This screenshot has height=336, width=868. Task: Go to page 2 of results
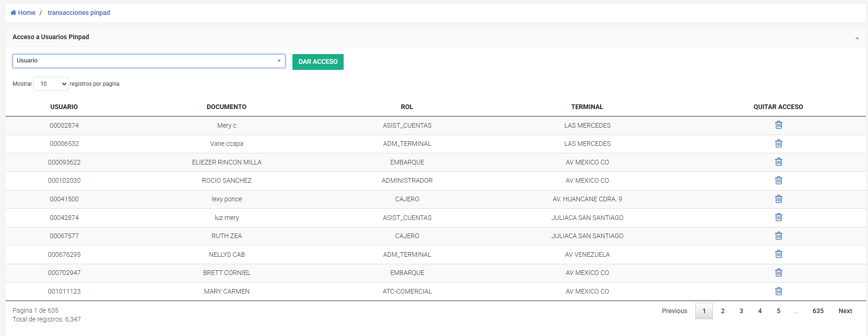[x=722, y=311]
